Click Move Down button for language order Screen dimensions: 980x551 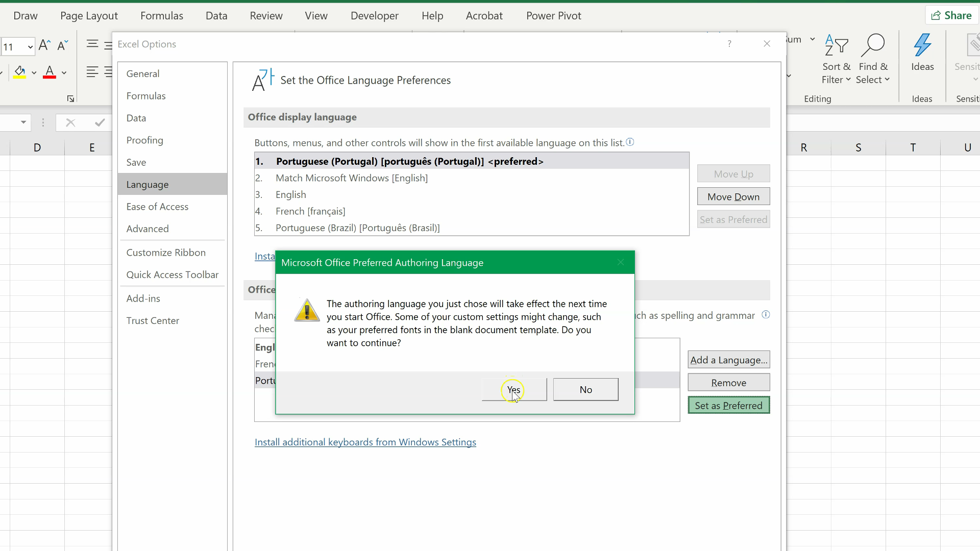tap(733, 196)
